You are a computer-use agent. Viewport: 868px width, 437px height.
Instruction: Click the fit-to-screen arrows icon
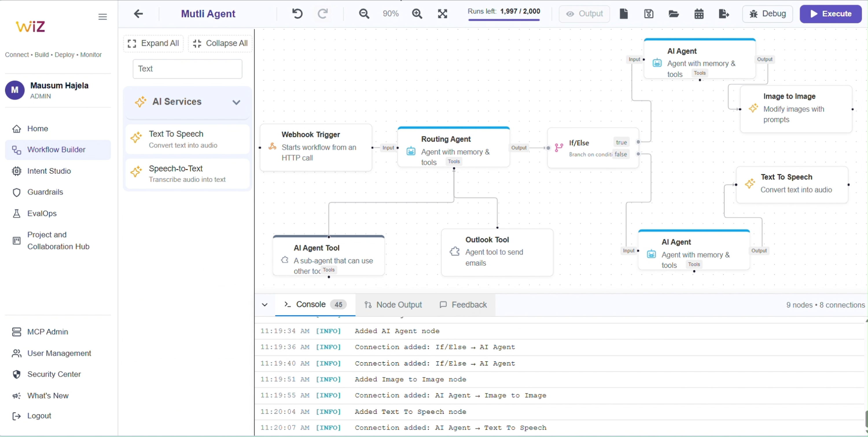(442, 14)
